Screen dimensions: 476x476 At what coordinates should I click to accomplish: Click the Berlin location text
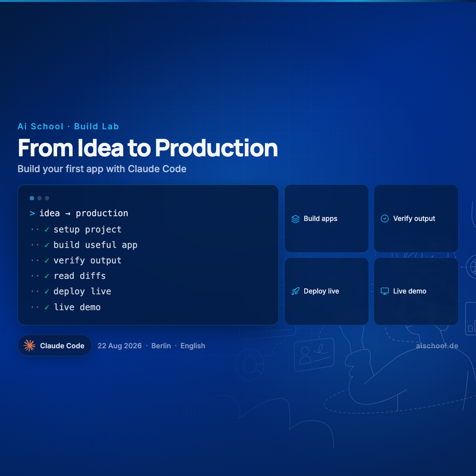click(161, 346)
